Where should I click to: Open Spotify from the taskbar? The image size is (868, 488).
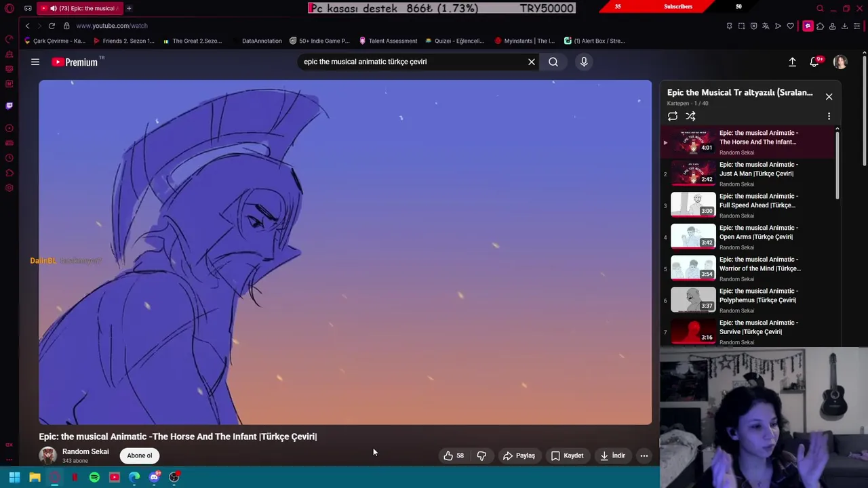click(x=94, y=477)
